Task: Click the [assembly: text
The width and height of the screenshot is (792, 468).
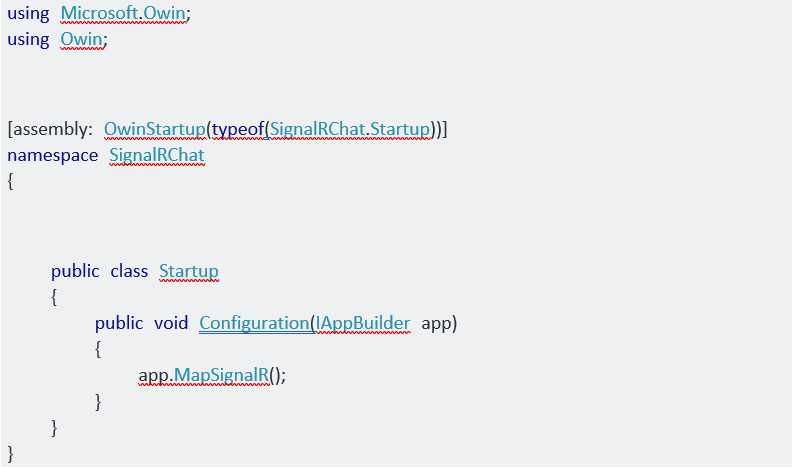Action: (x=50, y=130)
